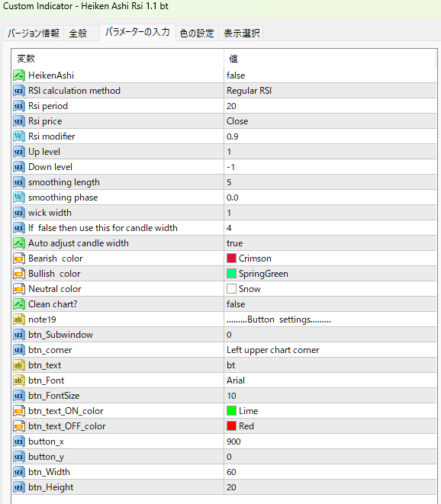Click the SpringGreen Bullish color swatch
Viewport: 441px width, 504px height.
tap(231, 274)
